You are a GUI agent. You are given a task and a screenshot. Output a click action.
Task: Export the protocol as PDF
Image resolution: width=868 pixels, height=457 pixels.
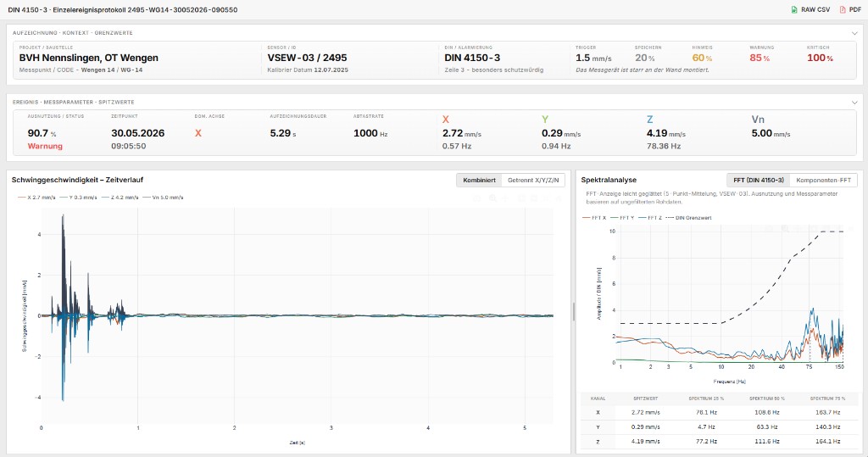850,9
